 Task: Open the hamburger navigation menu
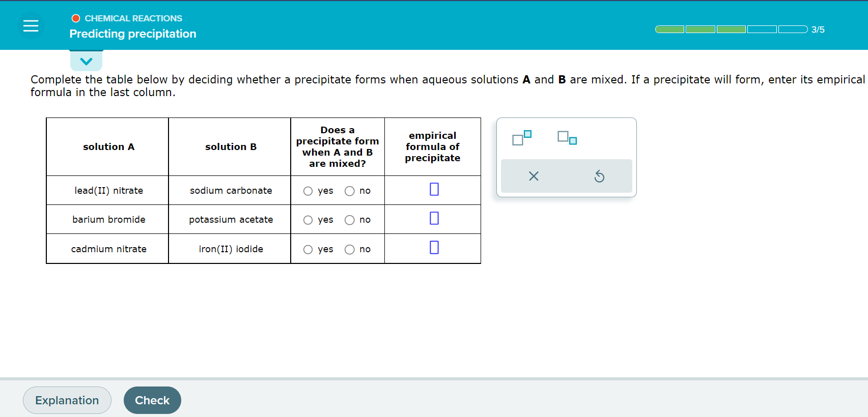coord(31,25)
